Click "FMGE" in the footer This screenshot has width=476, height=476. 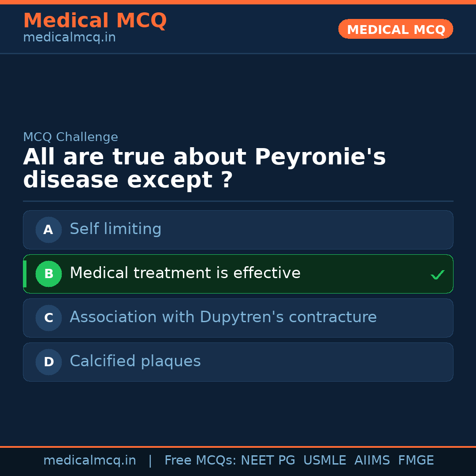tap(416, 461)
